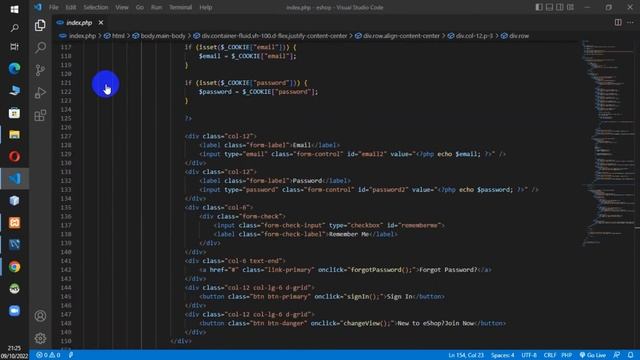Start Go Live server
Image resolution: width=640 pixels, height=360 pixels.
[x=593, y=355]
